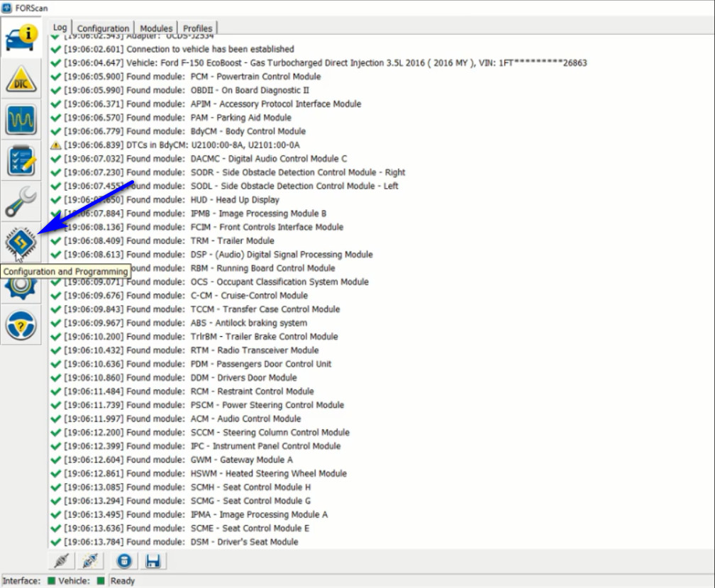Viewport: 715px width, 588px height.
Task: Select the BdyCM Body Control Module line
Action: coord(178,131)
